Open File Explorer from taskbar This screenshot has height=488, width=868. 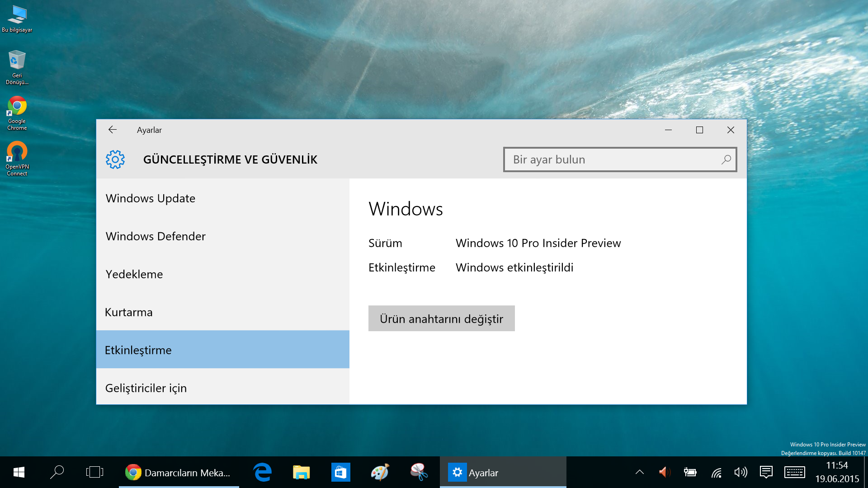pos(301,472)
